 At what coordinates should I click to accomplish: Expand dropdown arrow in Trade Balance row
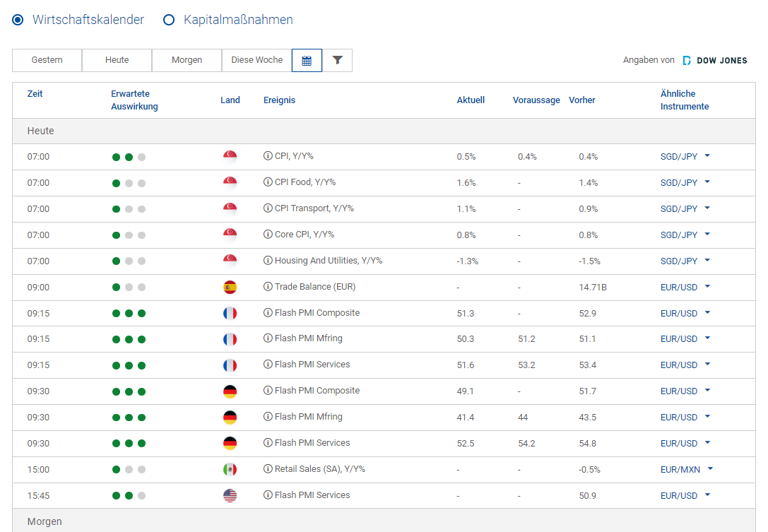click(707, 287)
